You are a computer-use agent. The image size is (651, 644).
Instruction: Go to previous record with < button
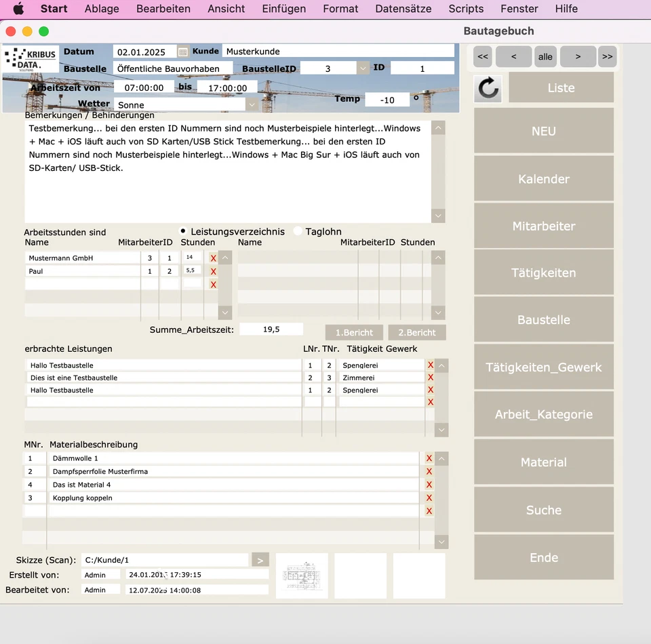point(513,56)
